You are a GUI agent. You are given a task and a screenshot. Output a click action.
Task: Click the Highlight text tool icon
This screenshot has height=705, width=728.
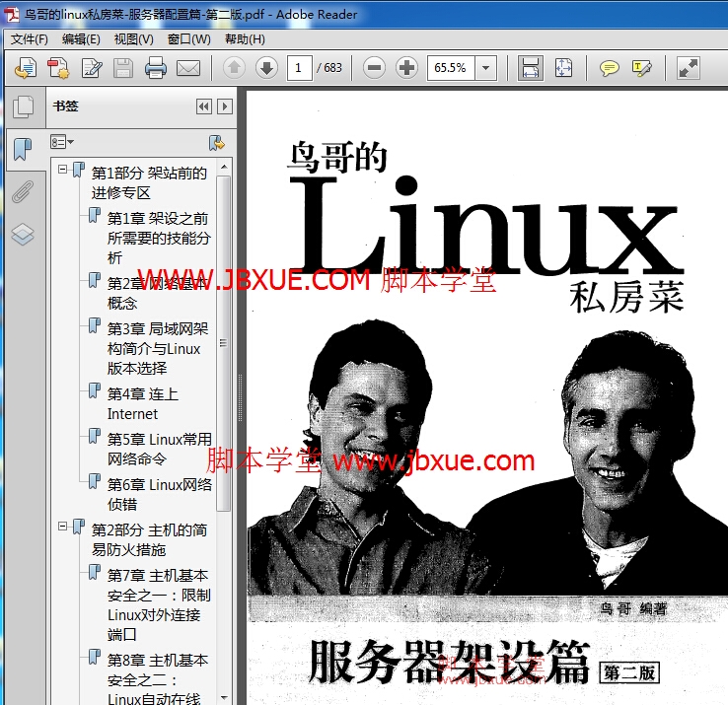(x=642, y=68)
